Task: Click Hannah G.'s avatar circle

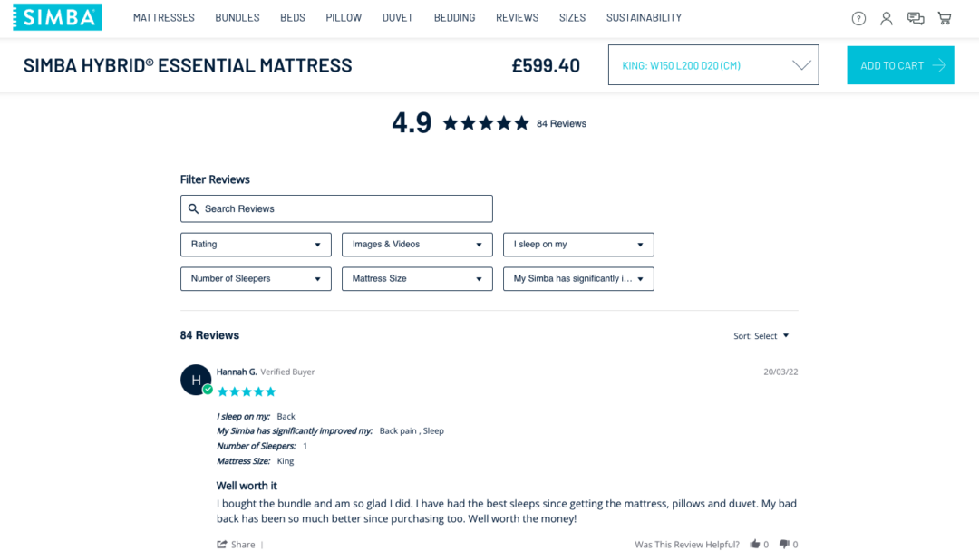Action: (196, 380)
